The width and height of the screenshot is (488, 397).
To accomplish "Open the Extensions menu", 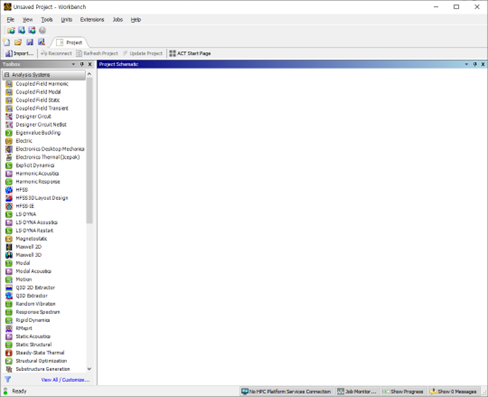I will [x=92, y=20].
